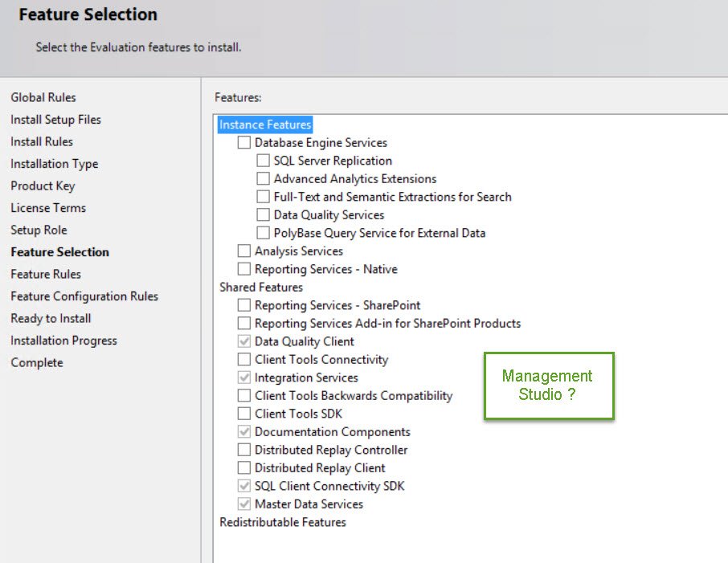
Task: Toggle the Data Quality Services checkbox
Action: point(264,214)
